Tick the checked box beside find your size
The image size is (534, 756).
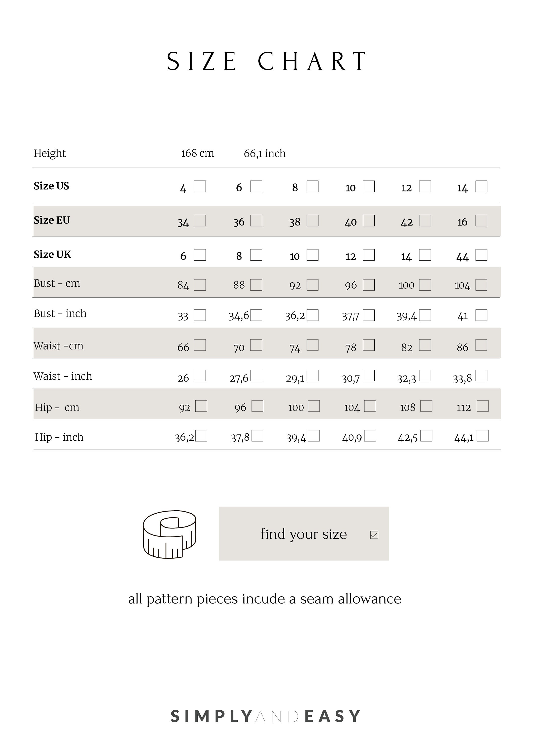374,535
